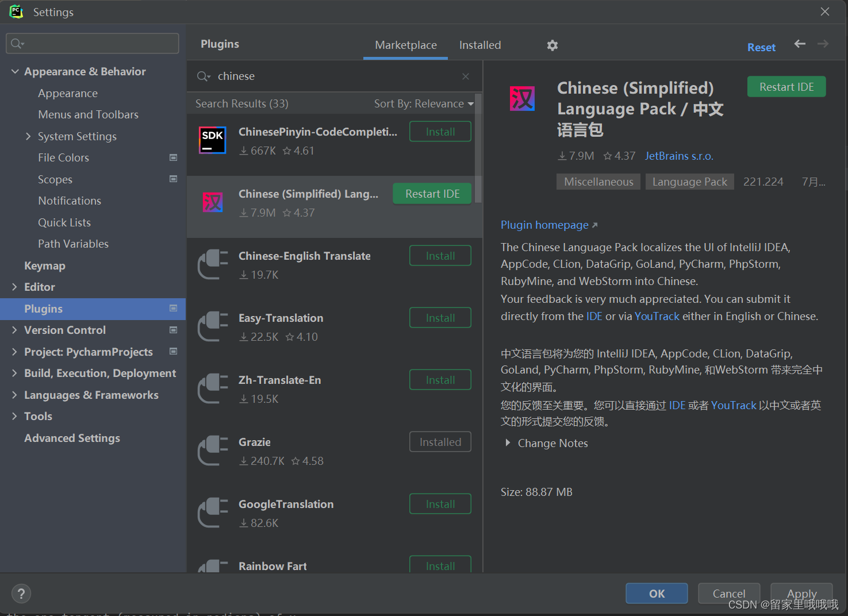Click File Colors project-level settings icon
The image size is (848, 616).
173,157
